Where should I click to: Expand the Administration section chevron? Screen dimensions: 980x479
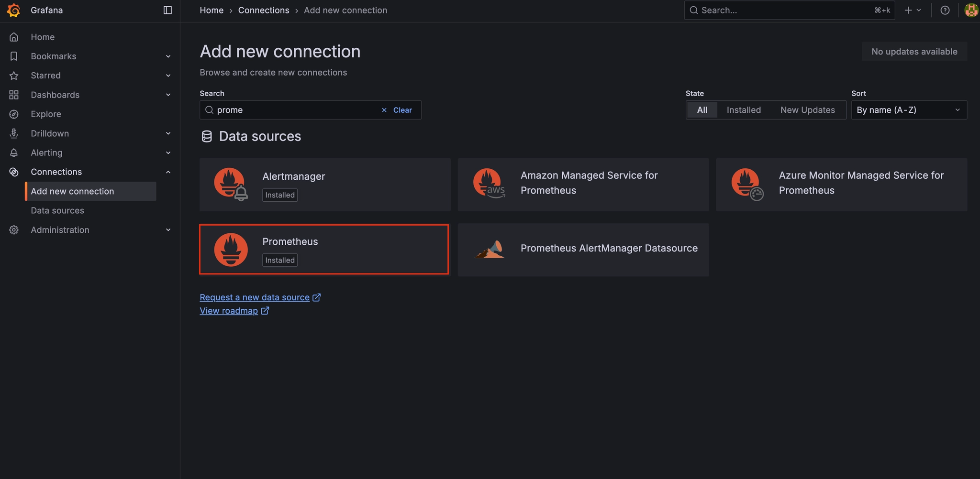pyautogui.click(x=168, y=230)
